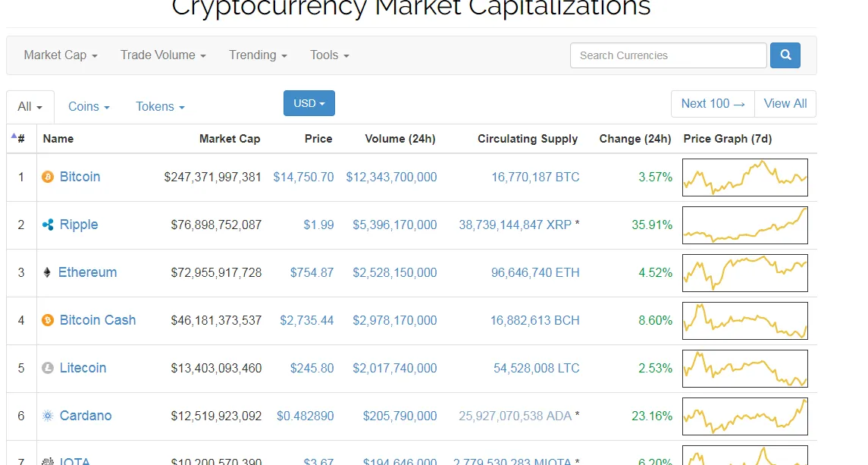Click the Bitcoin coin logo icon
868x465 pixels.
coord(48,177)
